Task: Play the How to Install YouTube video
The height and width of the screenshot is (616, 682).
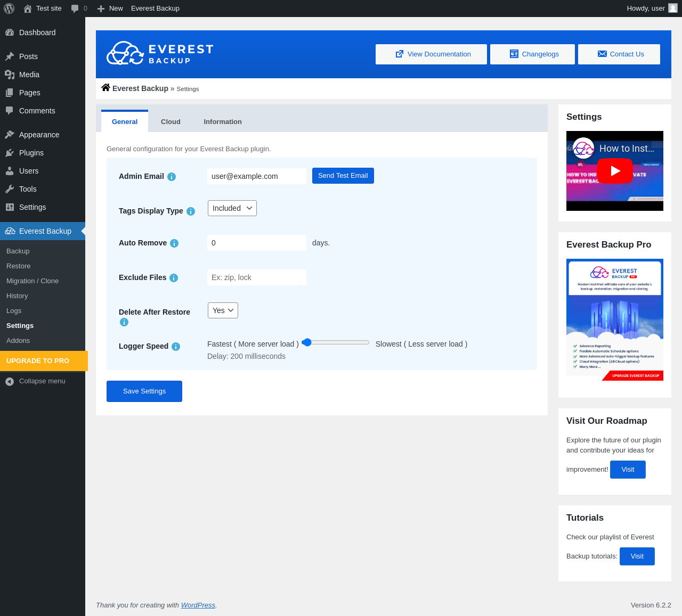Action: click(x=615, y=171)
